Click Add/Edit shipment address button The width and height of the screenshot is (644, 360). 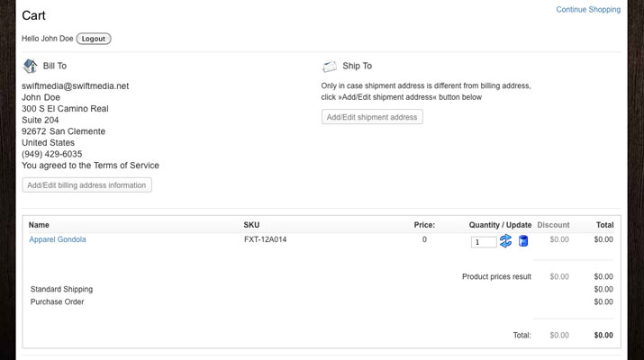372,117
